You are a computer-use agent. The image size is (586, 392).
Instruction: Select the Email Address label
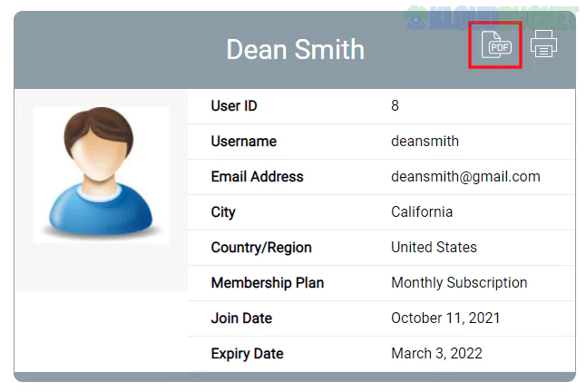tap(257, 177)
